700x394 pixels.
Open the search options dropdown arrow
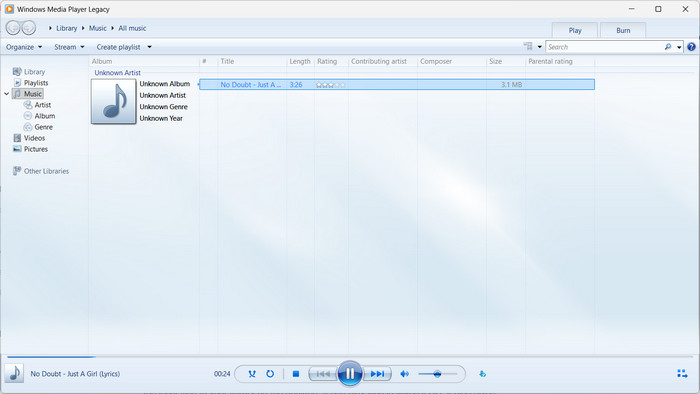(x=679, y=47)
